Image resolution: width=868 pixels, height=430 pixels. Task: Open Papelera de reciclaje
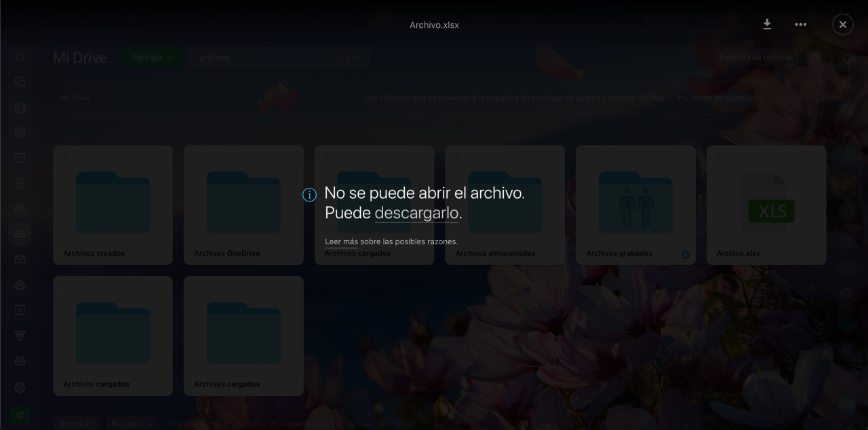(756, 58)
